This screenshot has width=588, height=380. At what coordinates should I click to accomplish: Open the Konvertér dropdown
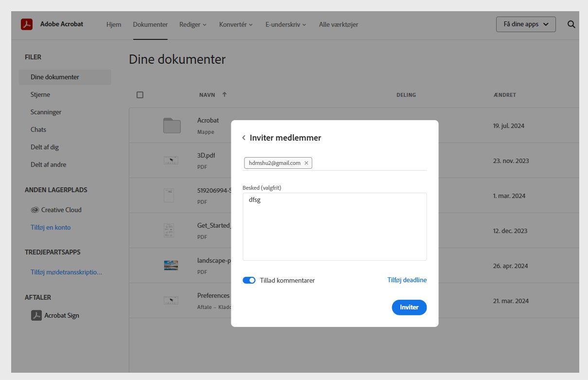pos(236,24)
